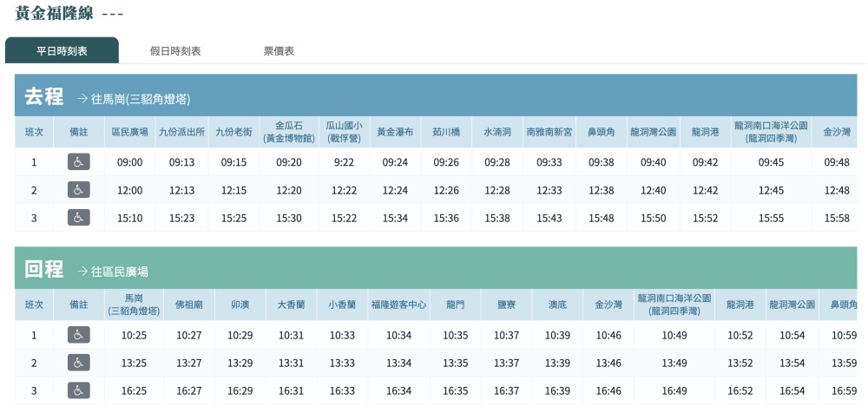The height and width of the screenshot is (413, 868).
Task: Click the 15:58 time cell
Action: click(x=837, y=218)
